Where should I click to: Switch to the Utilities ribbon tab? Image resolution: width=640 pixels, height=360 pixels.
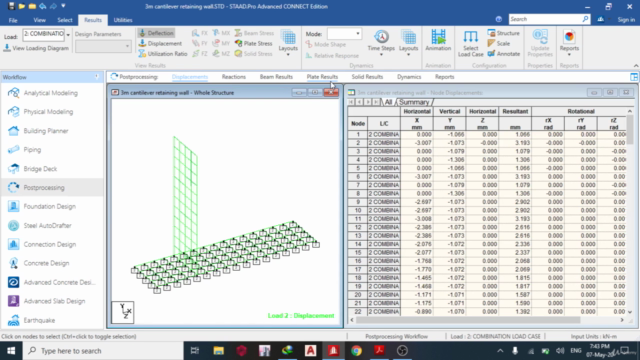coord(123,20)
